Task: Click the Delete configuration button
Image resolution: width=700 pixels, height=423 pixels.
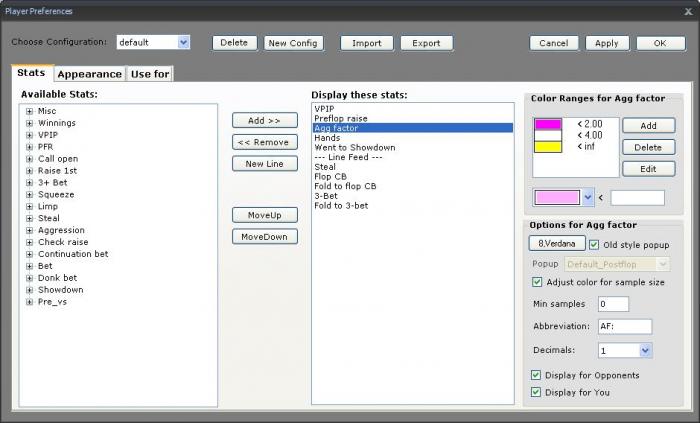Action: point(234,43)
